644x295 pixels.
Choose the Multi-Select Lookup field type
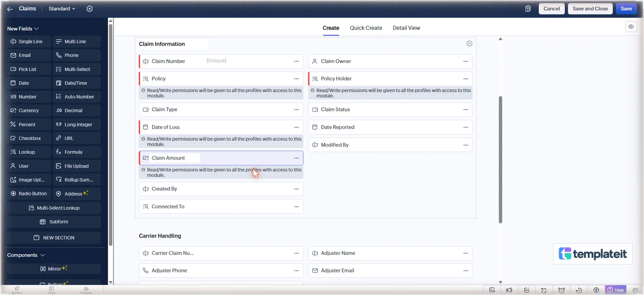(x=54, y=208)
